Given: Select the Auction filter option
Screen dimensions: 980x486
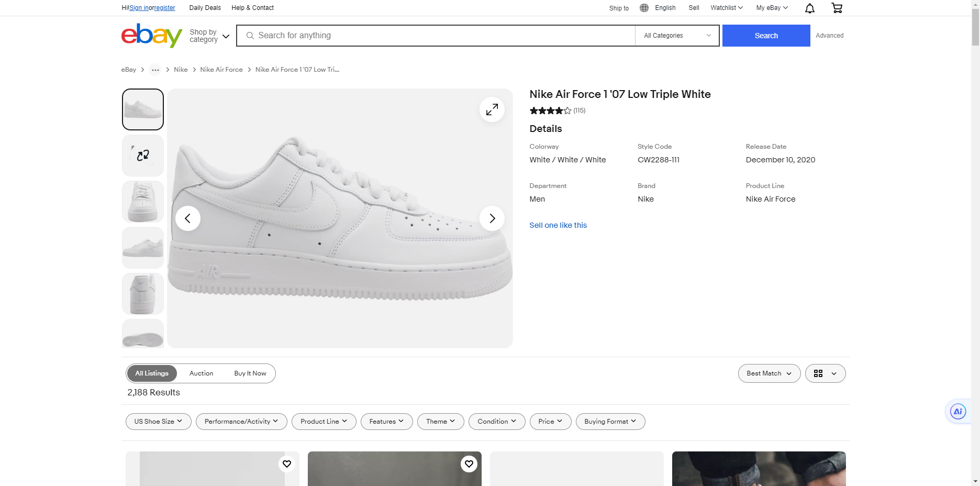Looking at the screenshot, I should coord(201,373).
